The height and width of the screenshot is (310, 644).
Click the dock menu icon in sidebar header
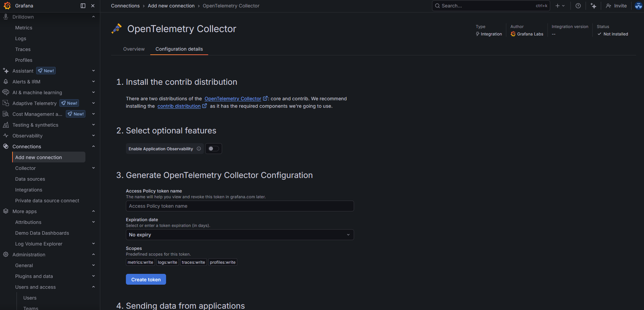click(83, 6)
